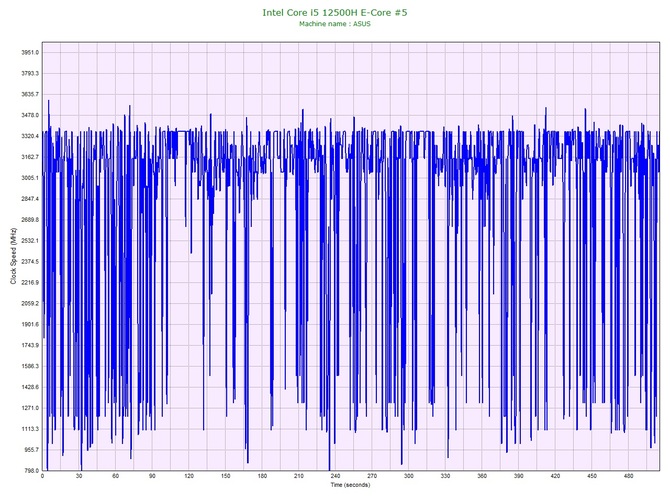Click the 30 tick on the time axis

(x=79, y=476)
